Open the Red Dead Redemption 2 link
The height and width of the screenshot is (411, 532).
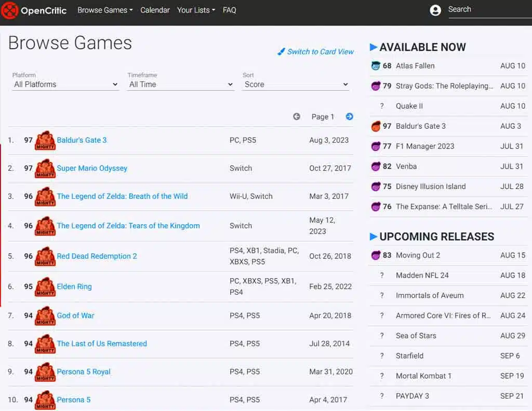coord(97,256)
